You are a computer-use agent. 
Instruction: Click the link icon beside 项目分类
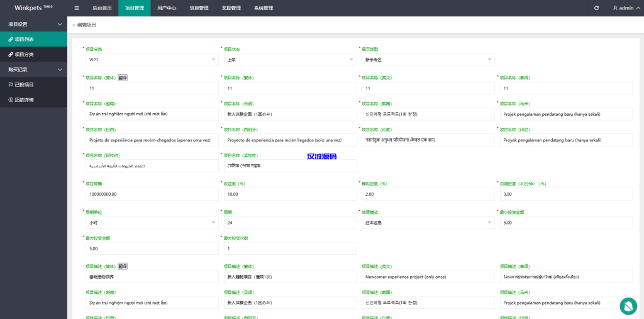point(11,54)
